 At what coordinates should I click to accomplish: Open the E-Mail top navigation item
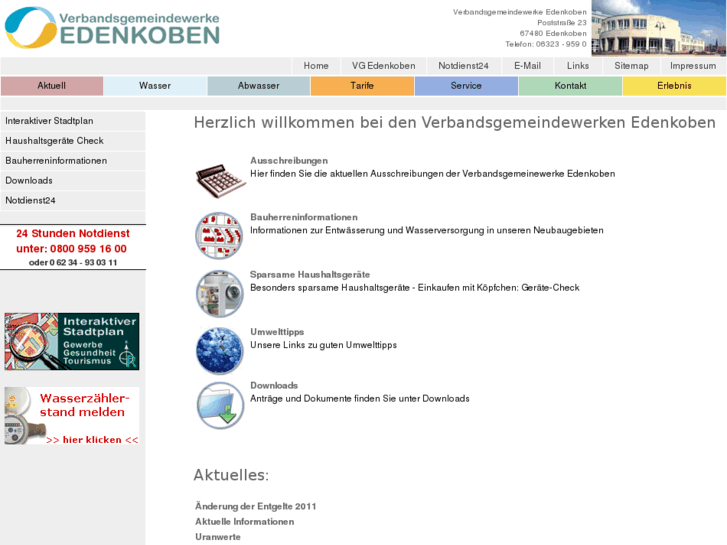(528, 66)
